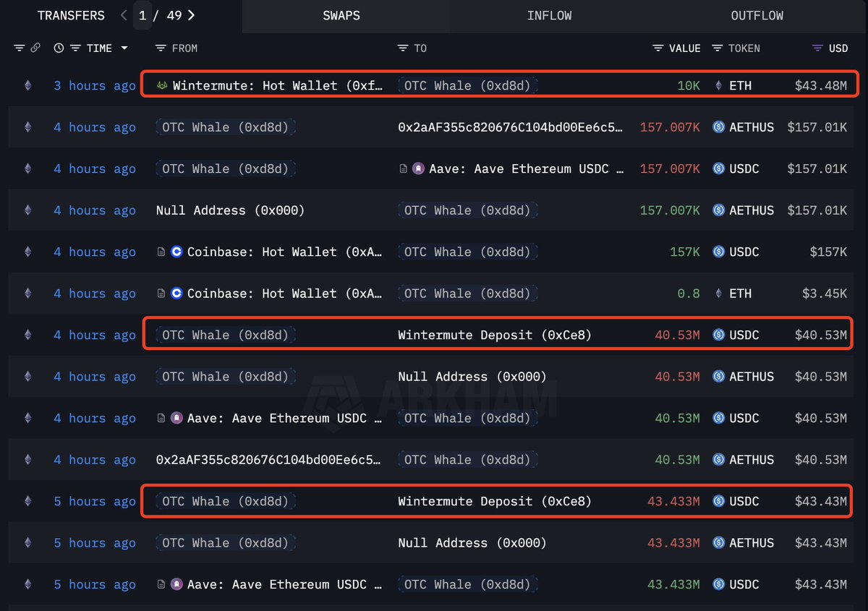Switch to the OUTFLOW tab
868x611 pixels.
757,15
